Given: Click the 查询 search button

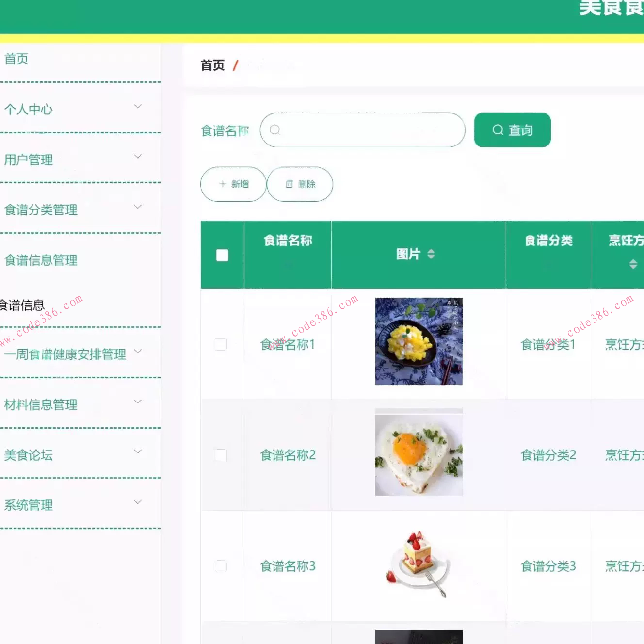Looking at the screenshot, I should click(513, 130).
